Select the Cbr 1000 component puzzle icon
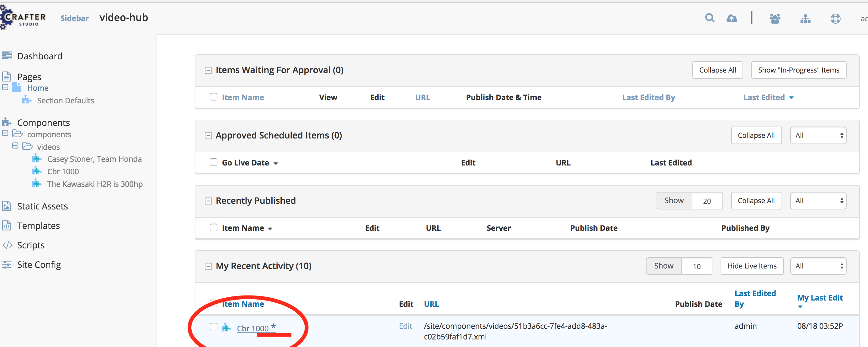 coord(36,171)
